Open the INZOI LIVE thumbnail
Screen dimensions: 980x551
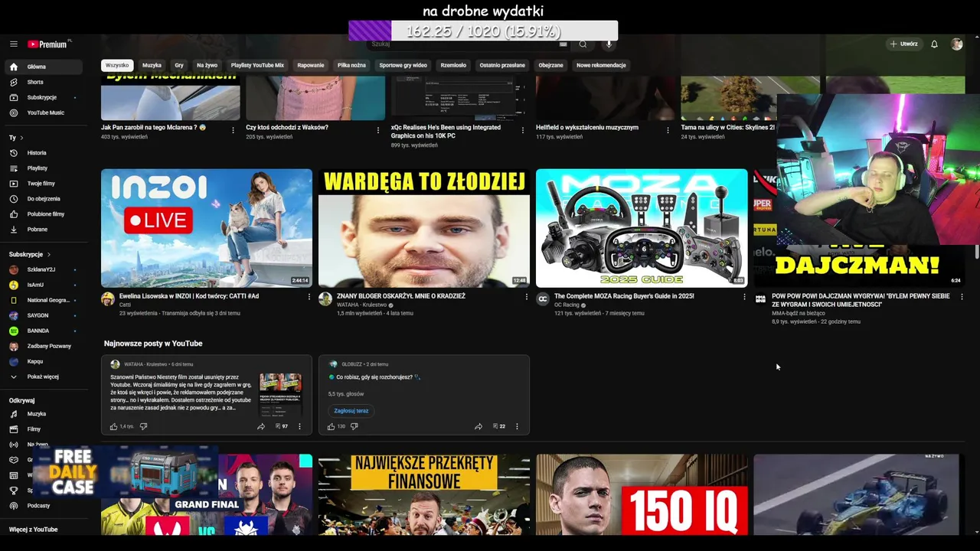pos(207,228)
